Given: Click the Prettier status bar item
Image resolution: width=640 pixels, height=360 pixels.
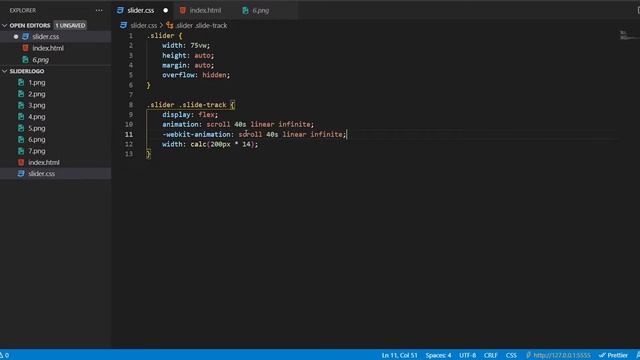Looking at the screenshot, I should tap(613, 355).
